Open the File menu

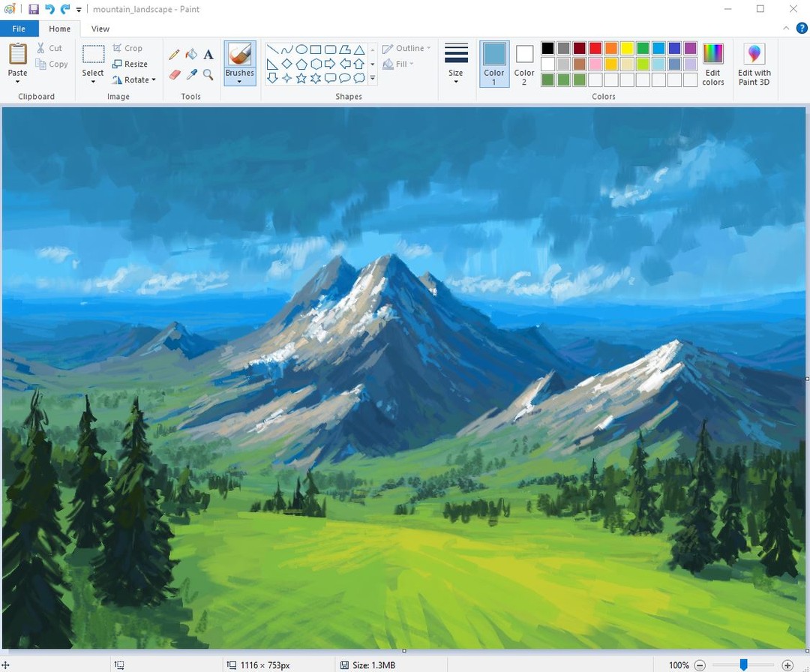tap(19, 29)
